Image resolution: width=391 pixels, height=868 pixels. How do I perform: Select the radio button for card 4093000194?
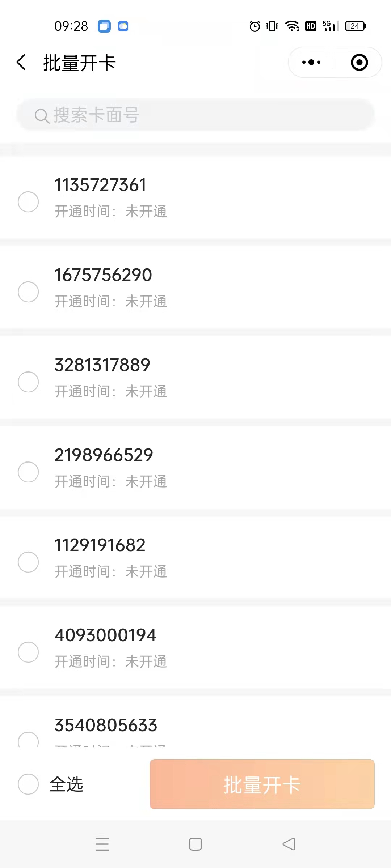point(28,652)
